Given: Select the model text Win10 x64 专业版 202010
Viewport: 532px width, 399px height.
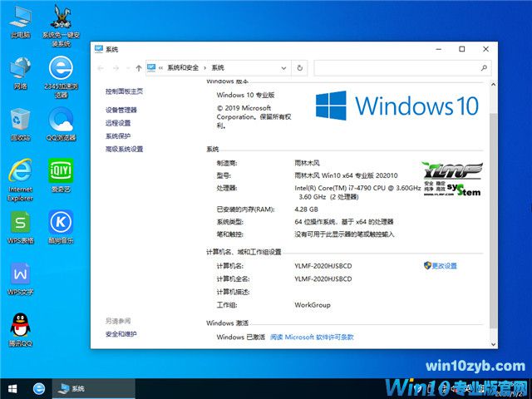Looking at the screenshot, I should click(346, 175).
